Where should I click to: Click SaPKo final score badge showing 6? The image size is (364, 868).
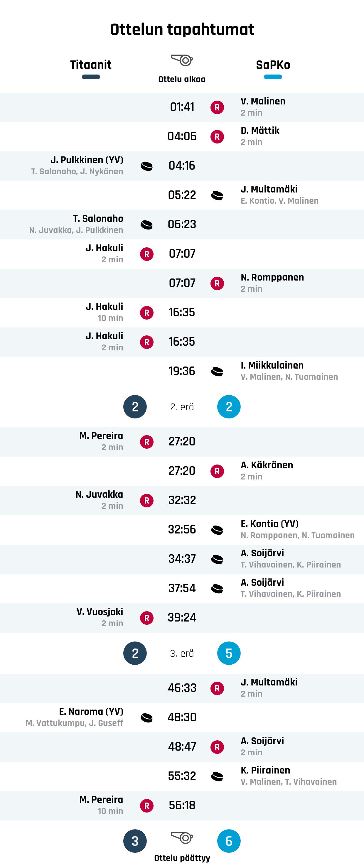[229, 841]
